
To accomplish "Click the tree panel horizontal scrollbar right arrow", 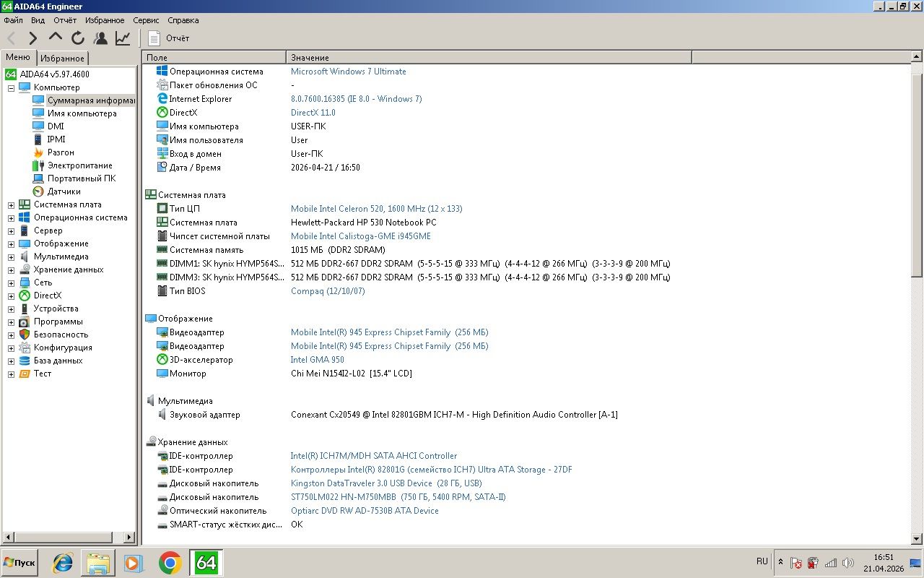I will [130, 538].
